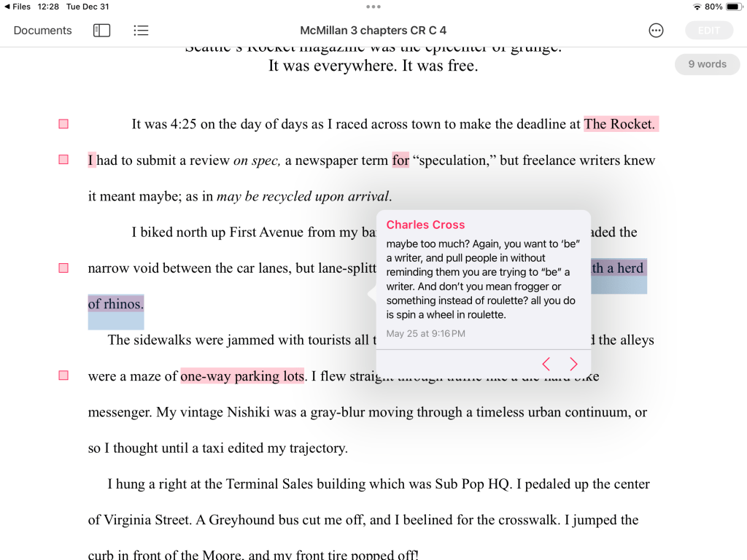Tap the comment marker beside 'I had to submit'

click(63, 160)
